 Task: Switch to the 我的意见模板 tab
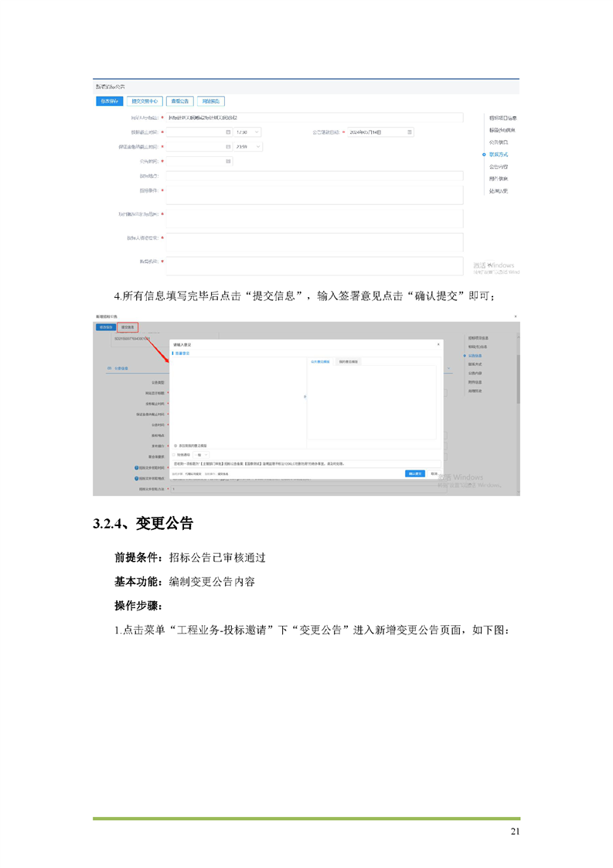pos(349,361)
